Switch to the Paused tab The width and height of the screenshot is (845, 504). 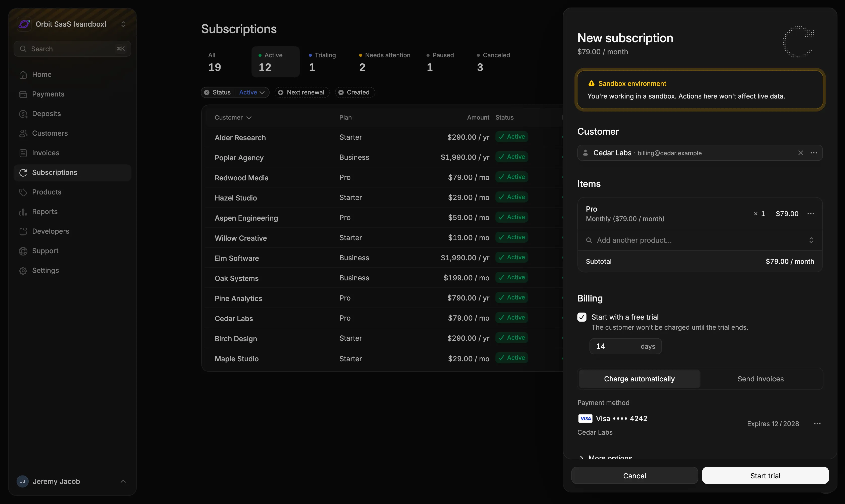[443, 62]
